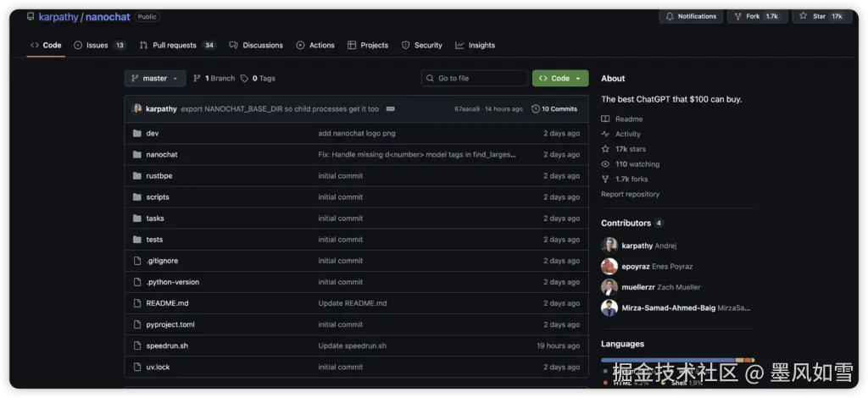
Task: Open the Issues tab
Action: click(x=100, y=46)
